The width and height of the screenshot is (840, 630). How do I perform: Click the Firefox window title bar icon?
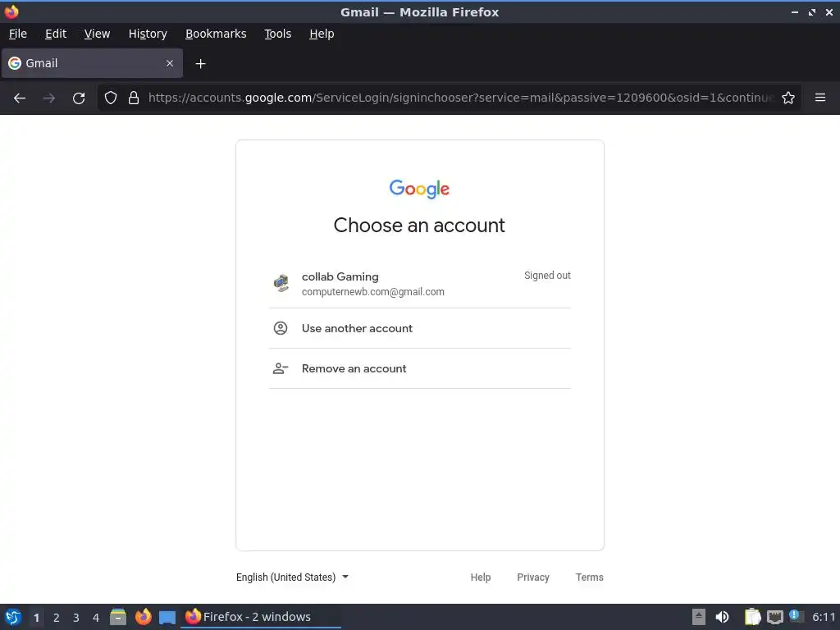click(11, 11)
